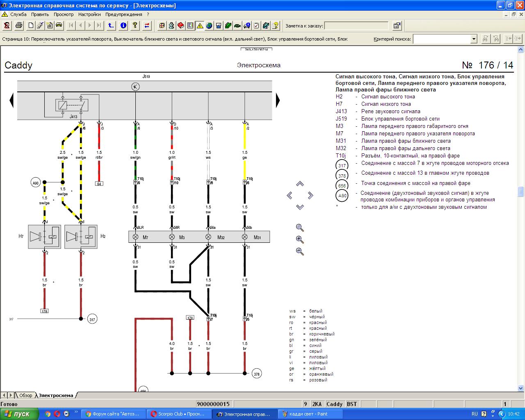Viewport: 525px width, 420px height.
Task: Click the green car toolbar icon
Action: 237,25
